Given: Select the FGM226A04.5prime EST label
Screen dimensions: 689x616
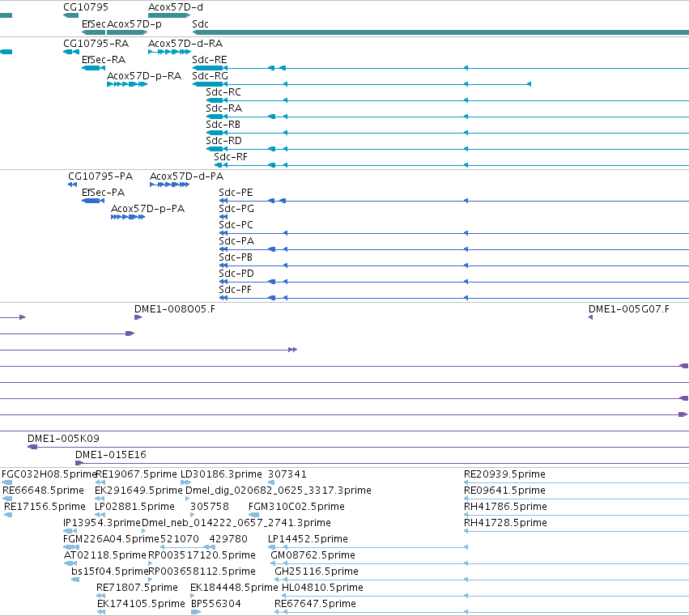Looking at the screenshot, I should tap(111, 540).
